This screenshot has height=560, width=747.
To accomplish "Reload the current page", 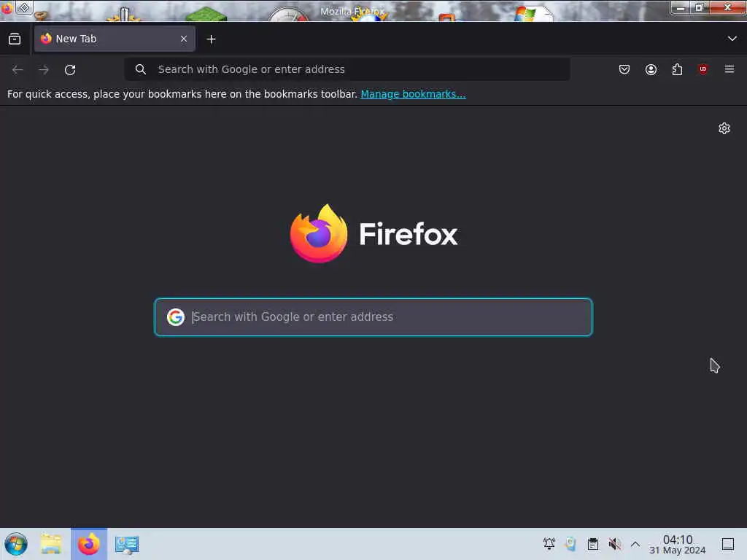I will 70,69.
